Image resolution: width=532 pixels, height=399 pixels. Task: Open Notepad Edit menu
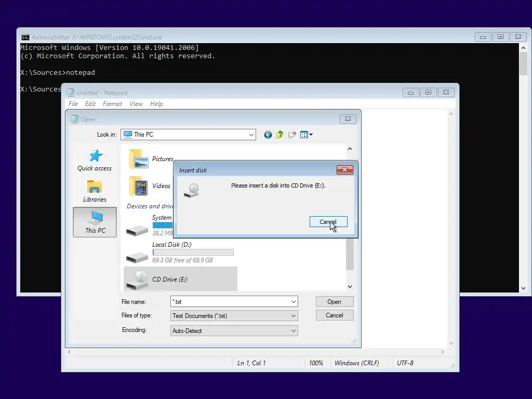click(x=90, y=104)
